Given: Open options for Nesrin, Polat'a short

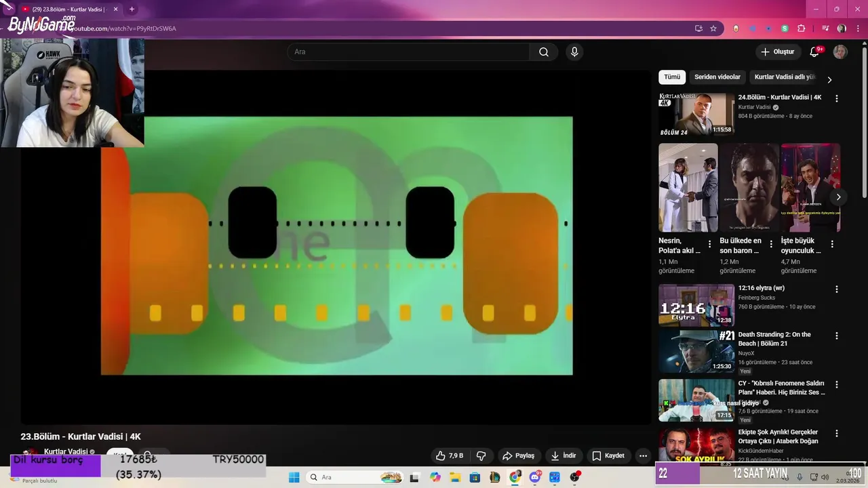Looking at the screenshot, I should [710, 244].
